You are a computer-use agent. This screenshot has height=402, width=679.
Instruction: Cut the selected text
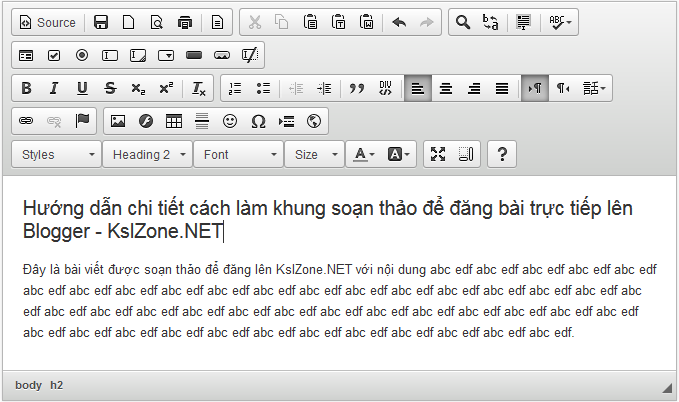pyautogui.click(x=255, y=22)
